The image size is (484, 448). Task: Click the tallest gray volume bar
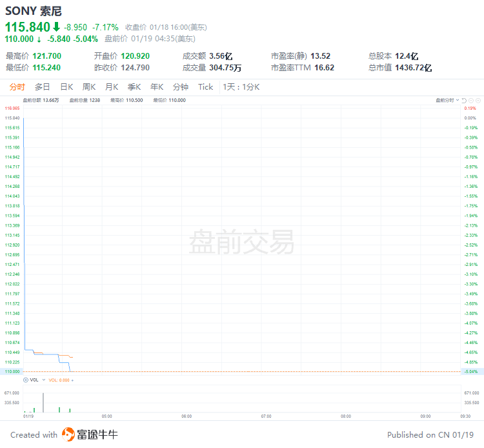click(x=43, y=403)
